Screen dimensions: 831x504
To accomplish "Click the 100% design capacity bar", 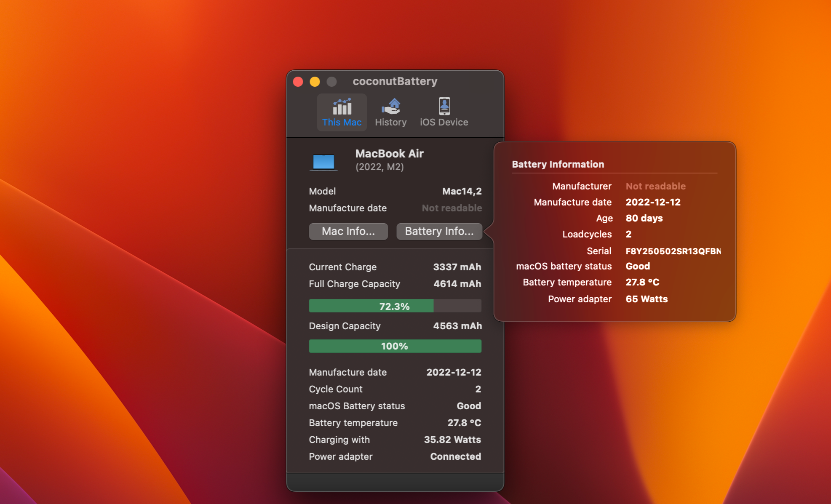I will pyautogui.click(x=395, y=346).
